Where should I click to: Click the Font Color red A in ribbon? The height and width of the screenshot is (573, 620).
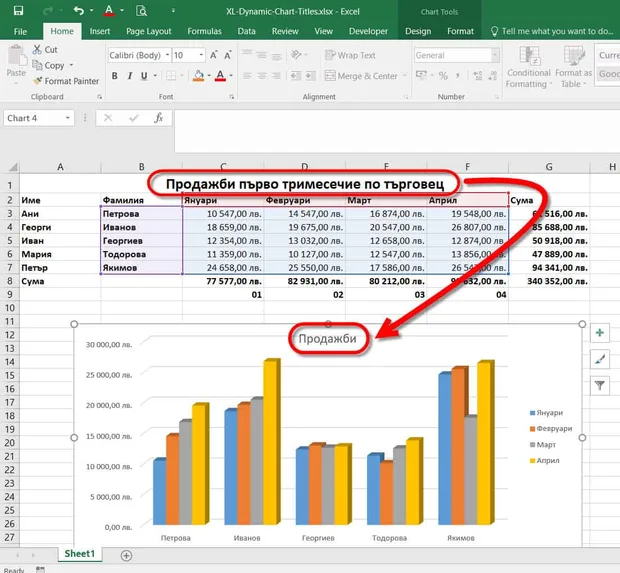tap(221, 76)
